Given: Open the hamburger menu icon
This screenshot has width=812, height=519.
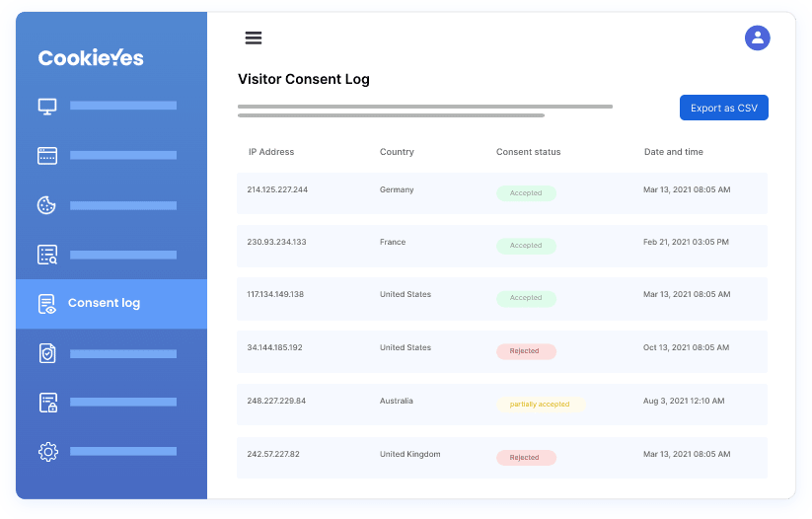Looking at the screenshot, I should click(254, 37).
